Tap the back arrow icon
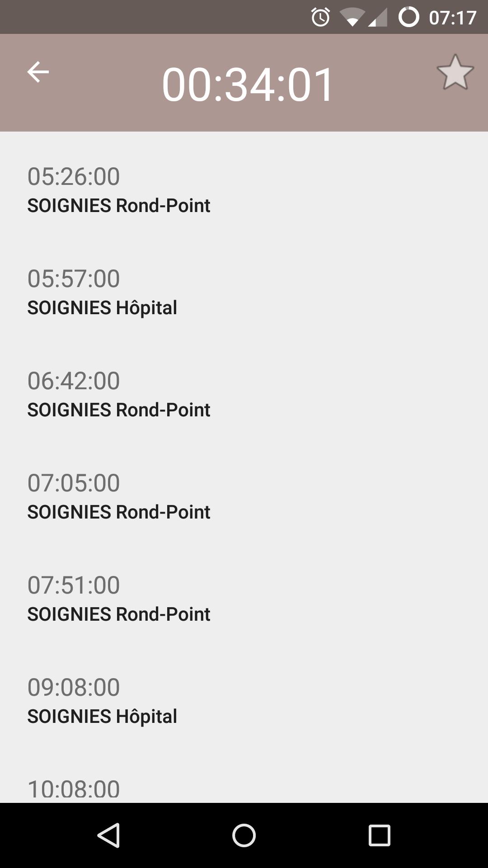Image resolution: width=488 pixels, height=868 pixels. (x=38, y=72)
